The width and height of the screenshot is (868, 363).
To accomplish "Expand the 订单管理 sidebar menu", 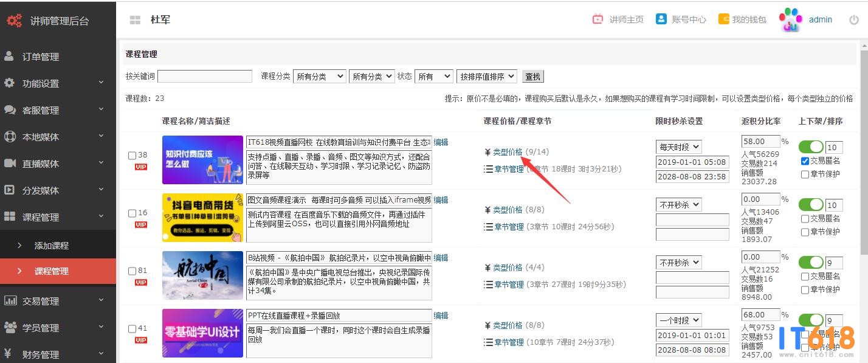I will point(58,57).
